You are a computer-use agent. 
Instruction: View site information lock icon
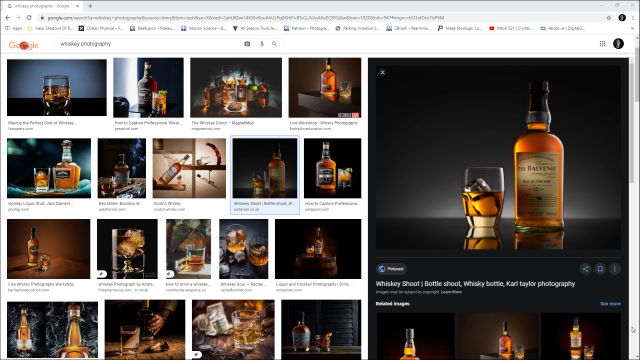(42, 18)
